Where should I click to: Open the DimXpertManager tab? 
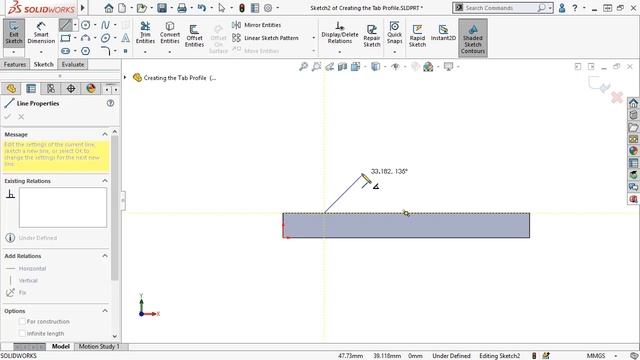pos(71,89)
